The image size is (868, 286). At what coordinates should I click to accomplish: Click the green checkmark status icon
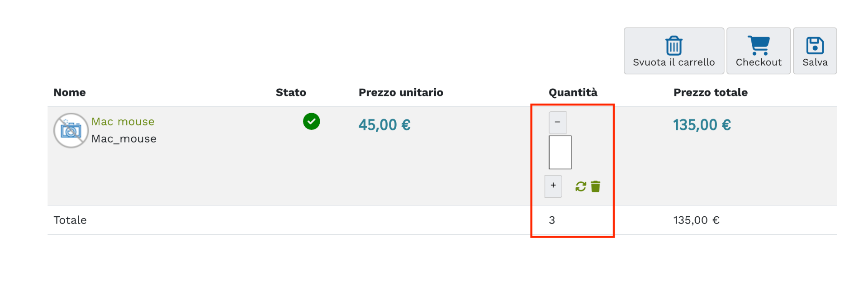point(311,121)
